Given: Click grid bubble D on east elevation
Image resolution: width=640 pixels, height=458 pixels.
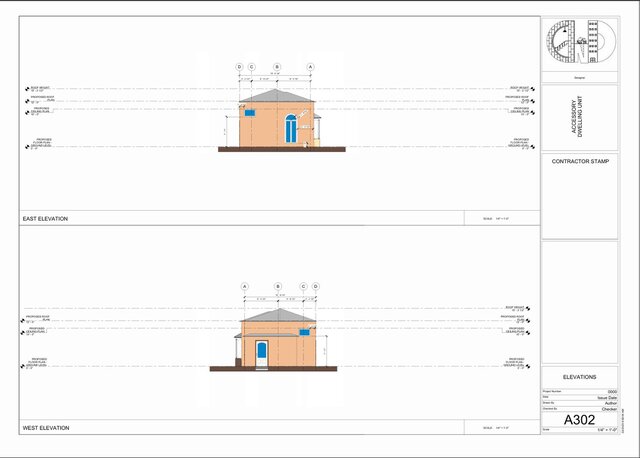Looking at the screenshot, I should point(240,66).
